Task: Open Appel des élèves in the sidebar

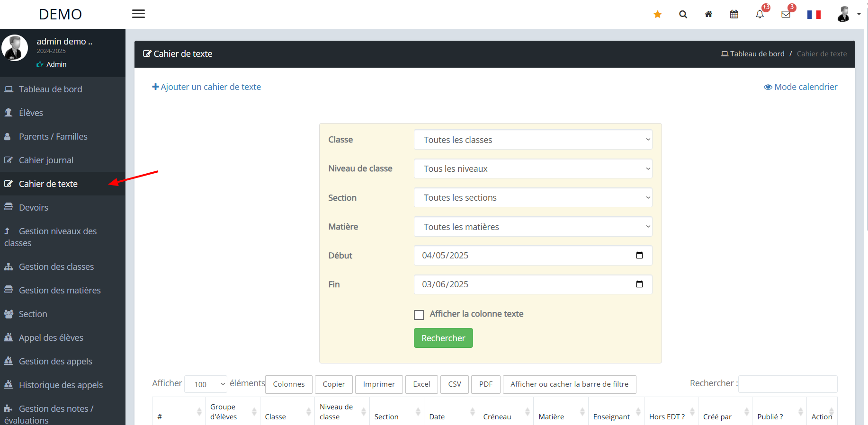Action: [x=63, y=337]
